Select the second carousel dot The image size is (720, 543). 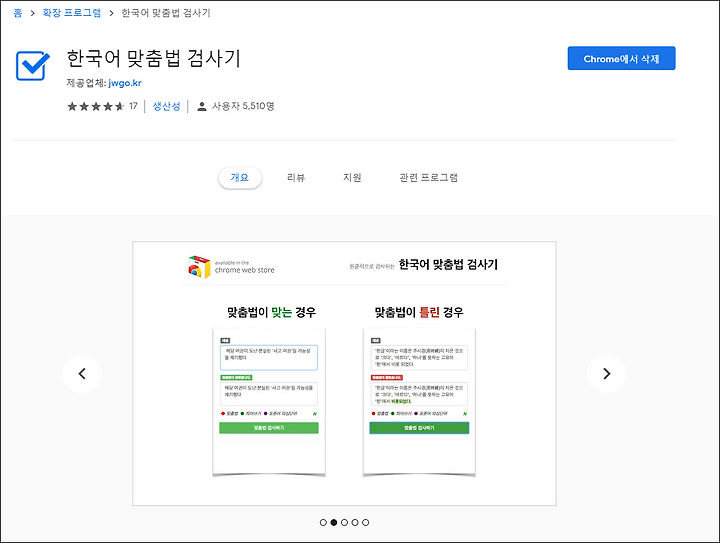[x=334, y=522]
